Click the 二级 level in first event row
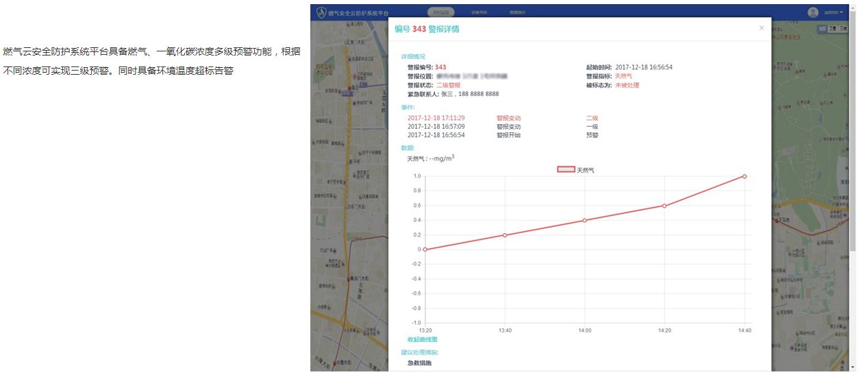868x379 pixels. click(x=592, y=118)
